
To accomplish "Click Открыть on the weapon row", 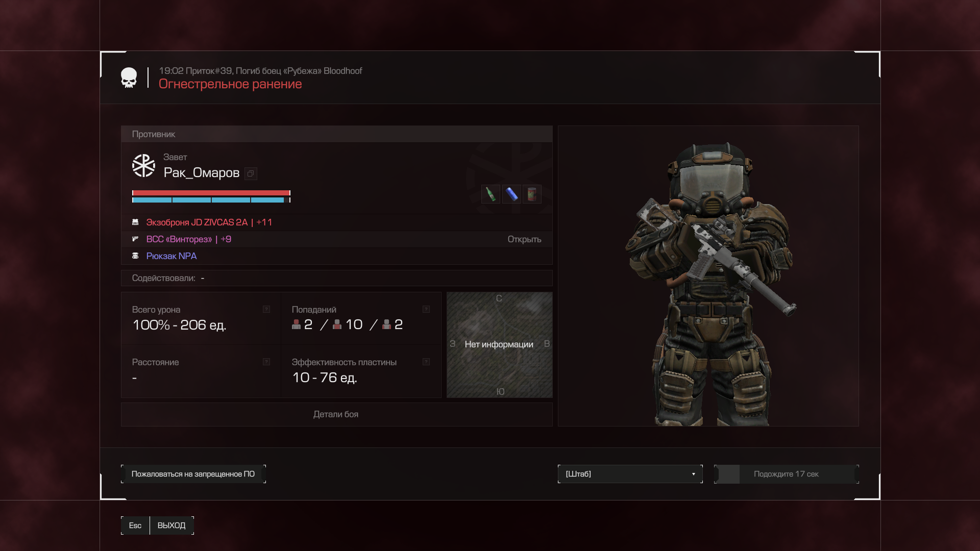I will (524, 239).
